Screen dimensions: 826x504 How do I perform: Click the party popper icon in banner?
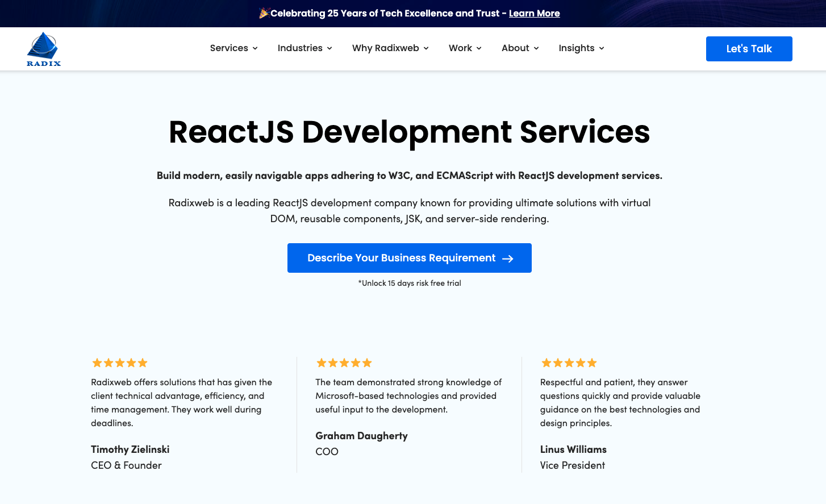(x=264, y=13)
